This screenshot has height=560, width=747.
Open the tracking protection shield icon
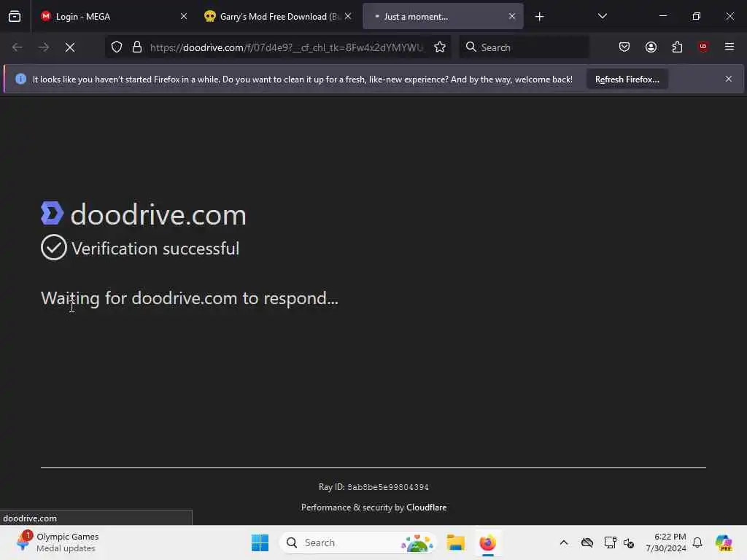tap(117, 47)
